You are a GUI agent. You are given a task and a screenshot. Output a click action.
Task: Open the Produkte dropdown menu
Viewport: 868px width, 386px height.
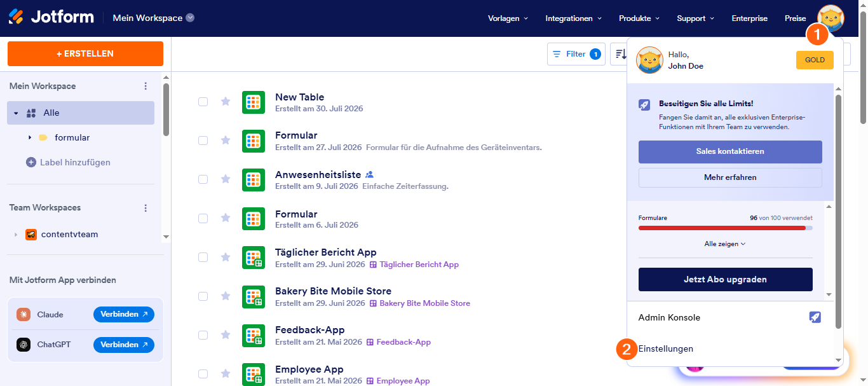[639, 18]
